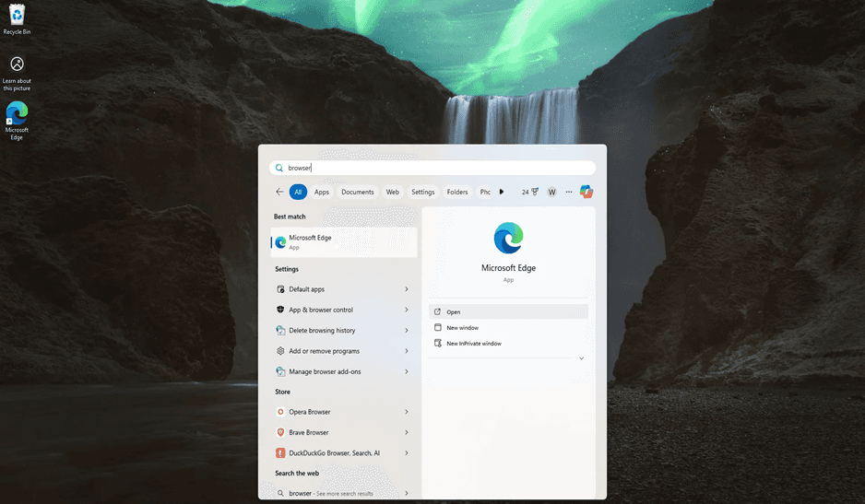Open Microsoft Edge from the preview pane
The width and height of the screenshot is (865, 504).
509,311
